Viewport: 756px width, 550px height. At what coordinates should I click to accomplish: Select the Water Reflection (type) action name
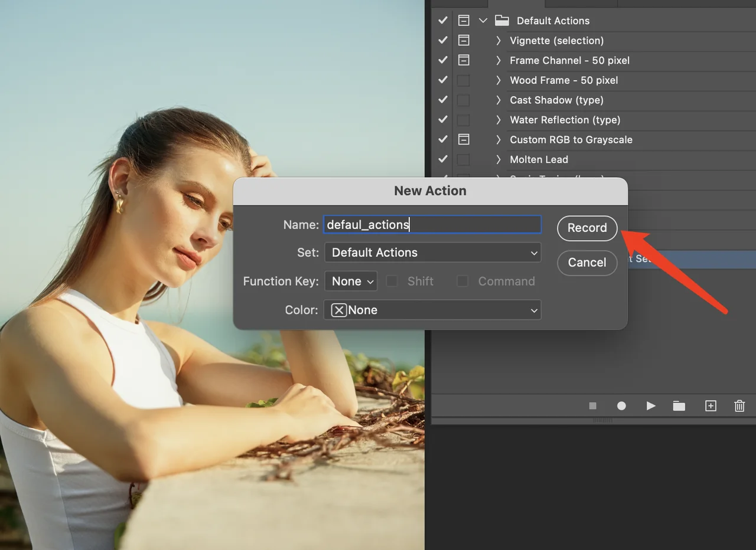(x=565, y=120)
